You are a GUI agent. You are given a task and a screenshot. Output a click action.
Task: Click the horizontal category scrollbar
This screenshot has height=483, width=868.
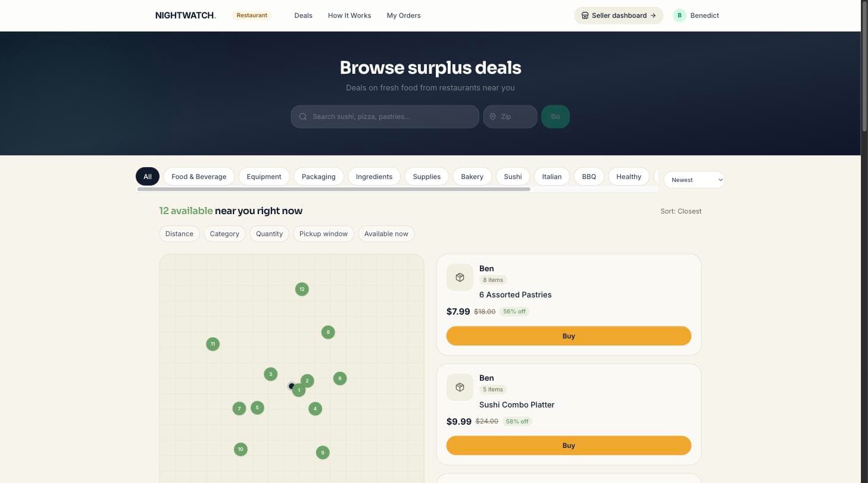334,189
